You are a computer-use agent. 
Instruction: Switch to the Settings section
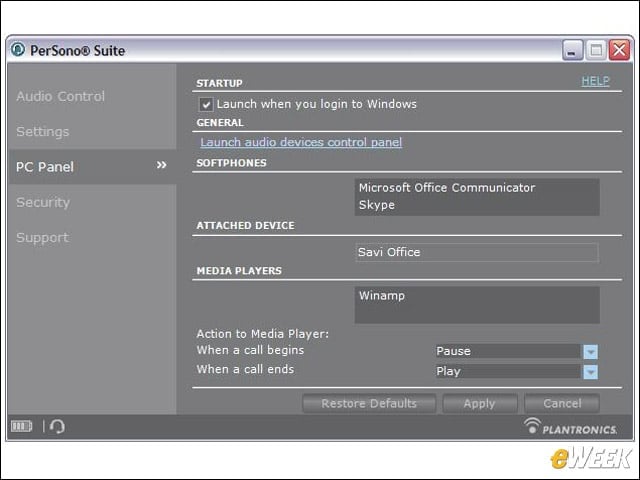pos(42,131)
